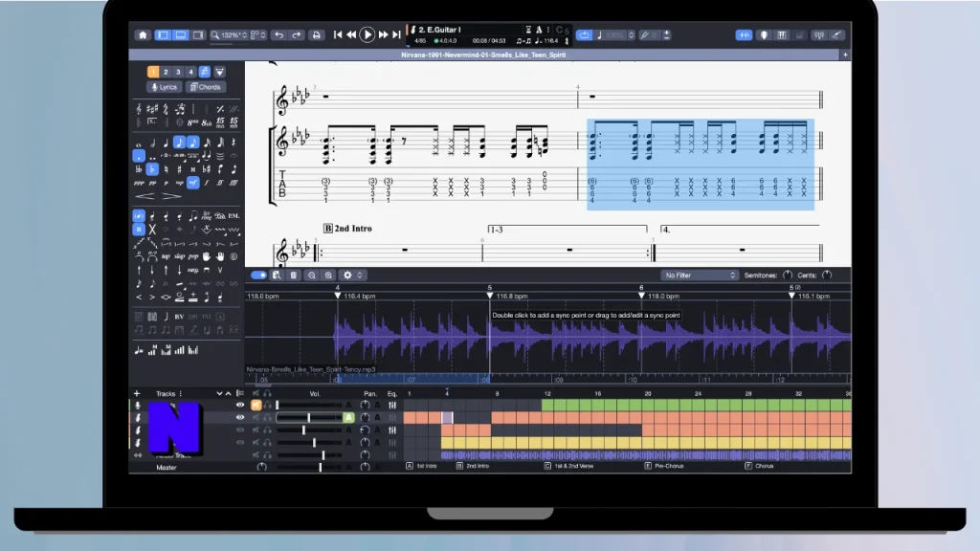Open the 132% zoom level dropdown
This screenshot has width=980, height=551.
coord(230,35)
